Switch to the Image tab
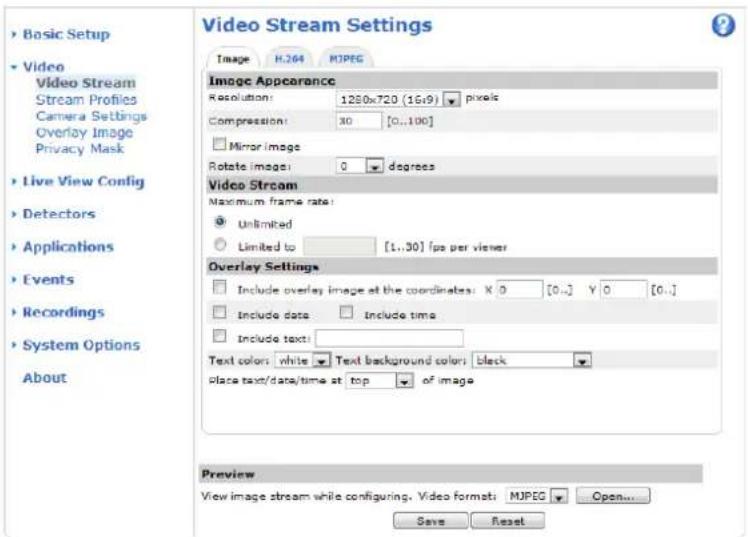 pos(233,59)
